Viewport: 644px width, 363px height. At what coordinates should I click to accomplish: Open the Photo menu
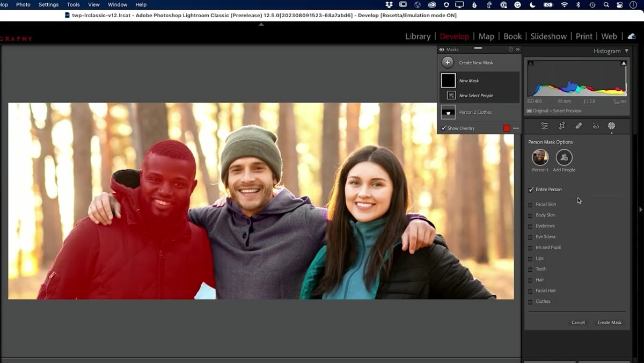pyautogui.click(x=23, y=4)
